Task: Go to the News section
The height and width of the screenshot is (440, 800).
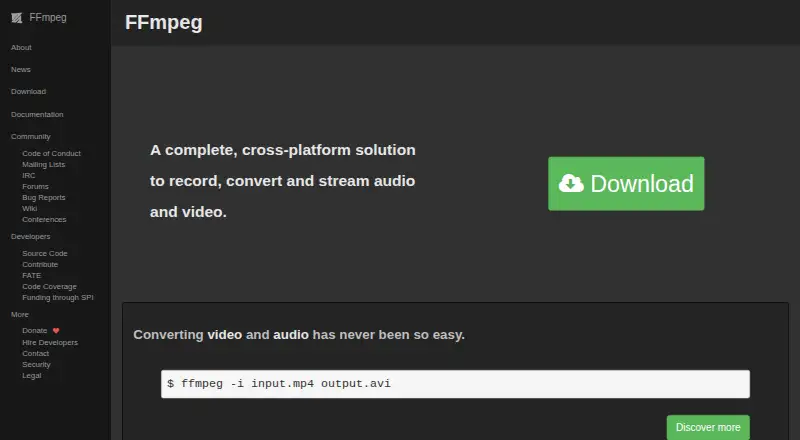Action: [21, 69]
